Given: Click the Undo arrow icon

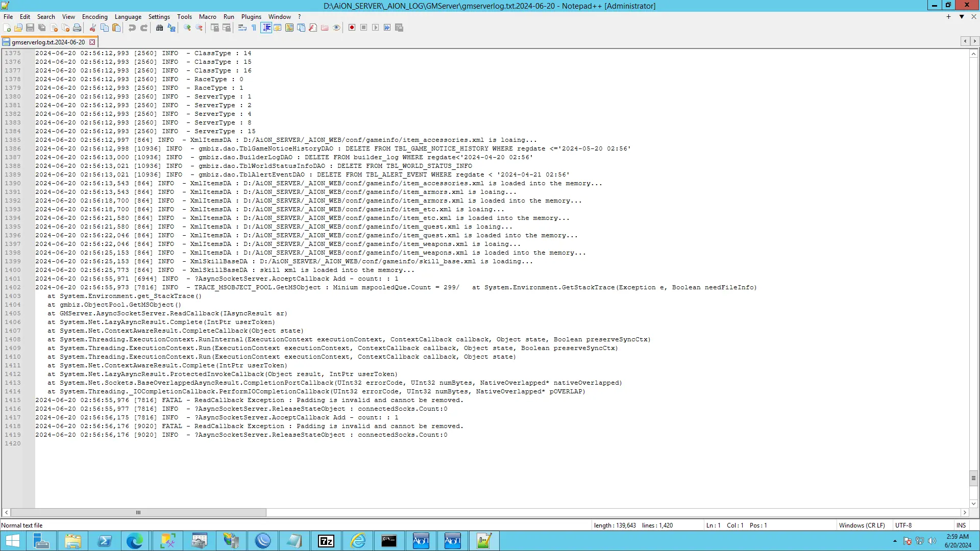Looking at the screenshot, I should 132,28.
